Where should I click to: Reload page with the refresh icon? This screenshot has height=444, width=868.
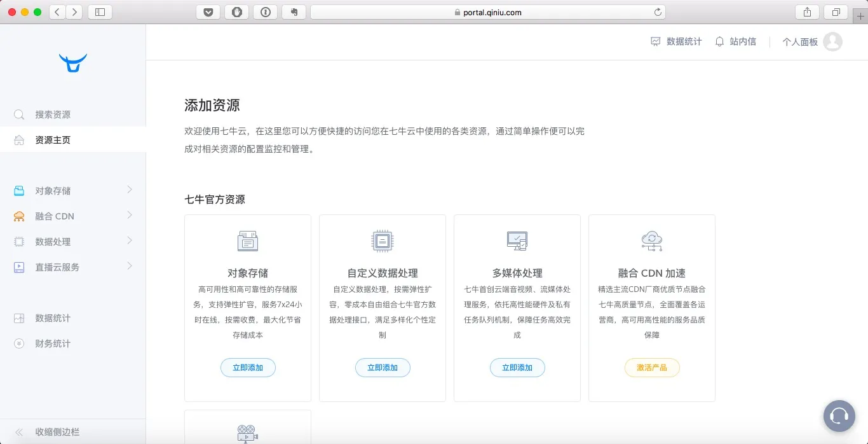(x=658, y=12)
